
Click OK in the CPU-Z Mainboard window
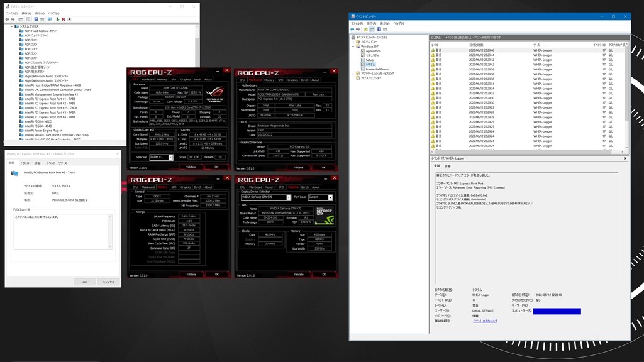pos(324,167)
